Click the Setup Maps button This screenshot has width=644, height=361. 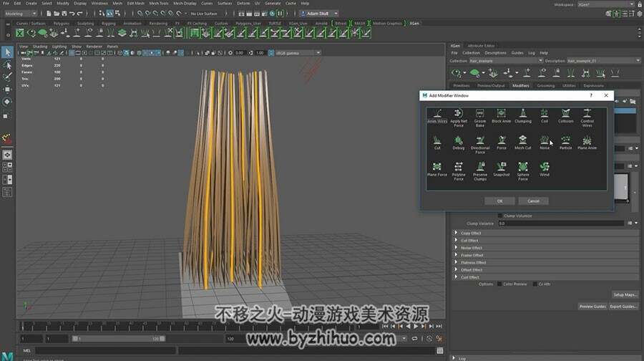click(625, 295)
